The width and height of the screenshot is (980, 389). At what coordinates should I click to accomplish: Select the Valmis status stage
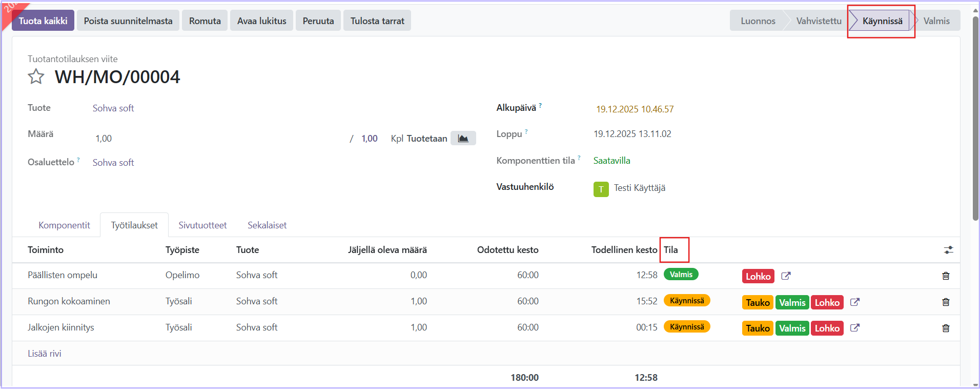pos(936,21)
